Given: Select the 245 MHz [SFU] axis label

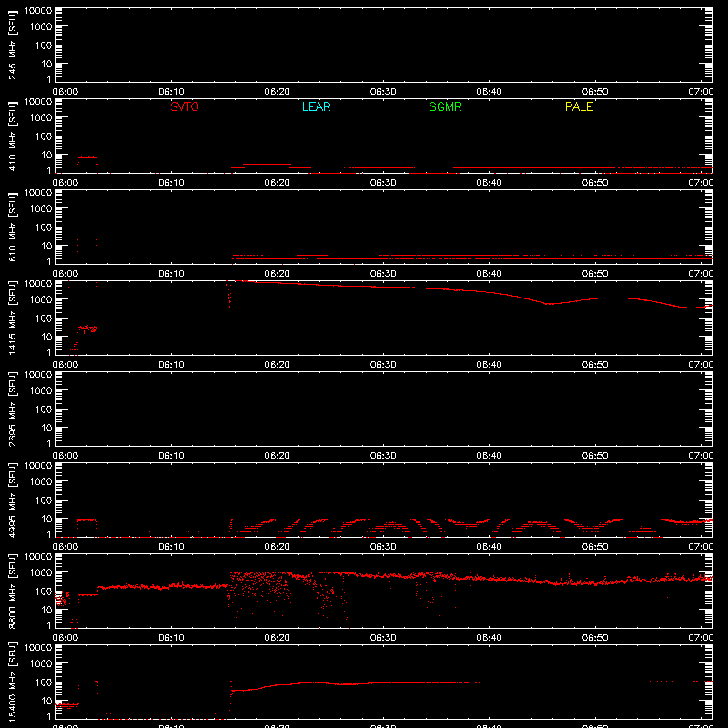Looking at the screenshot, I should [13, 45].
